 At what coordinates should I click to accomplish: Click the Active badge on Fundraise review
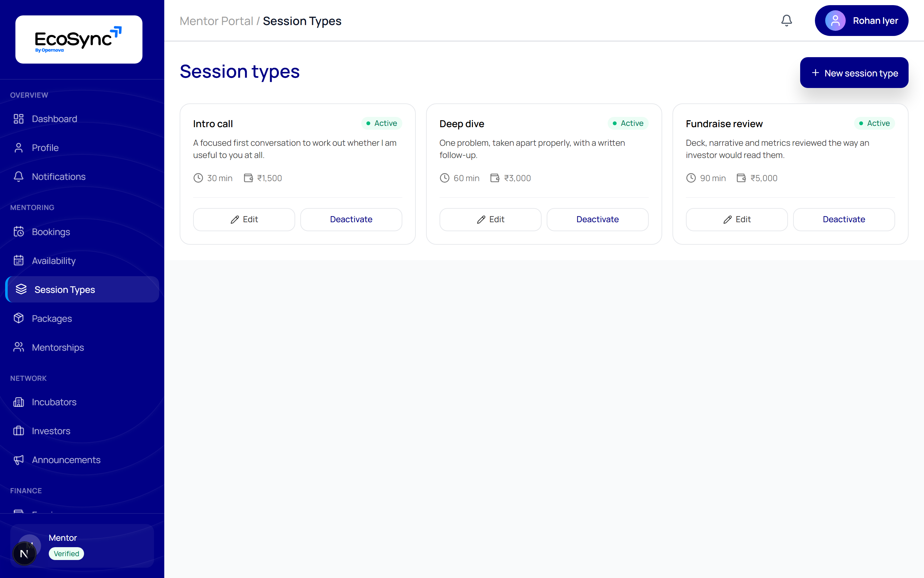[x=874, y=123]
